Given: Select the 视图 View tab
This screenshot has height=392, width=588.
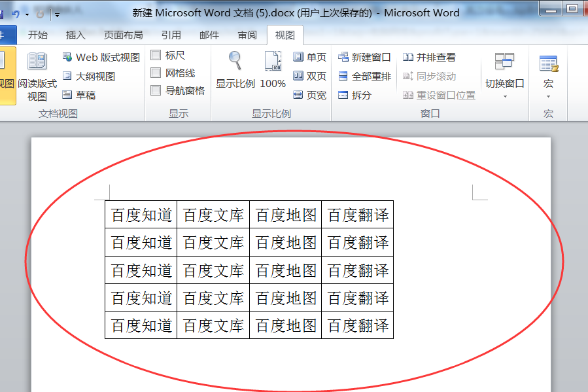Looking at the screenshot, I should pos(285,35).
